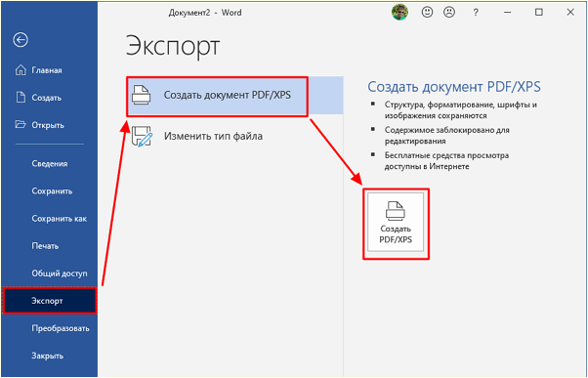Viewport: 588px width, 378px height.
Task: Choose Сохранить как option
Action: (x=49, y=219)
